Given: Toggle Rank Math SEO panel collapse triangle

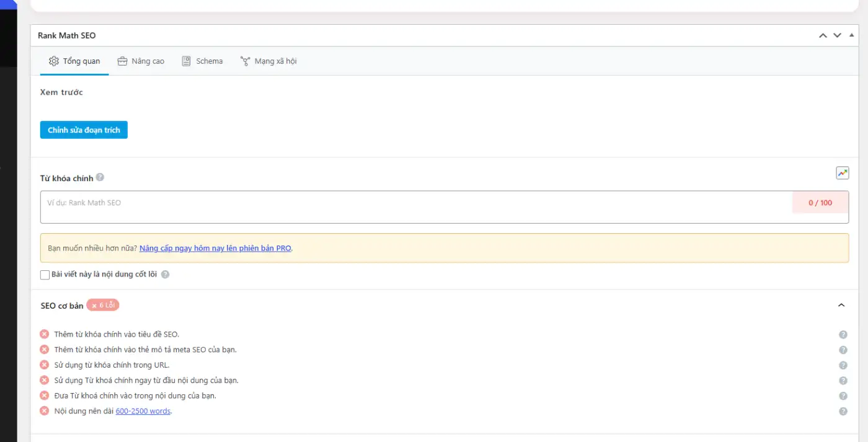Looking at the screenshot, I should (852, 35).
